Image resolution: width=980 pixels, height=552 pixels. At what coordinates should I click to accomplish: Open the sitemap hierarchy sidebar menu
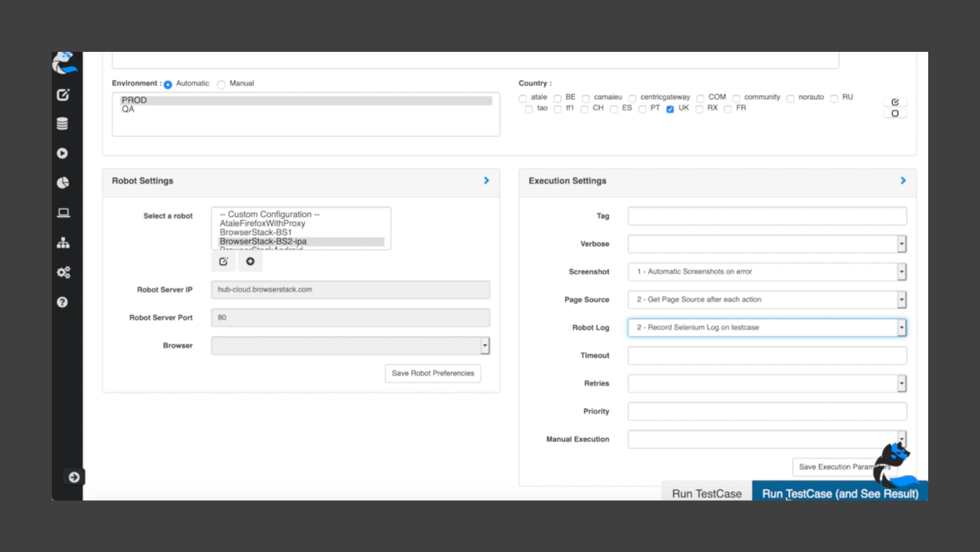click(x=63, y=242)
